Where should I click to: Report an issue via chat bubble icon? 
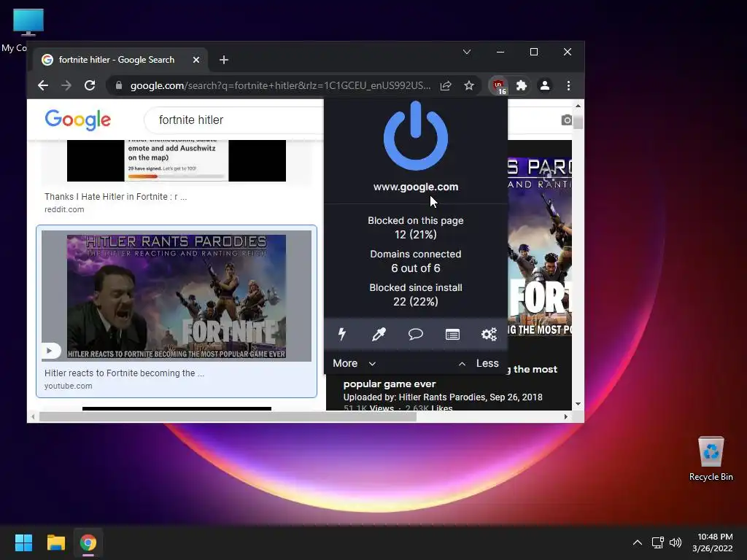[415, 334]
